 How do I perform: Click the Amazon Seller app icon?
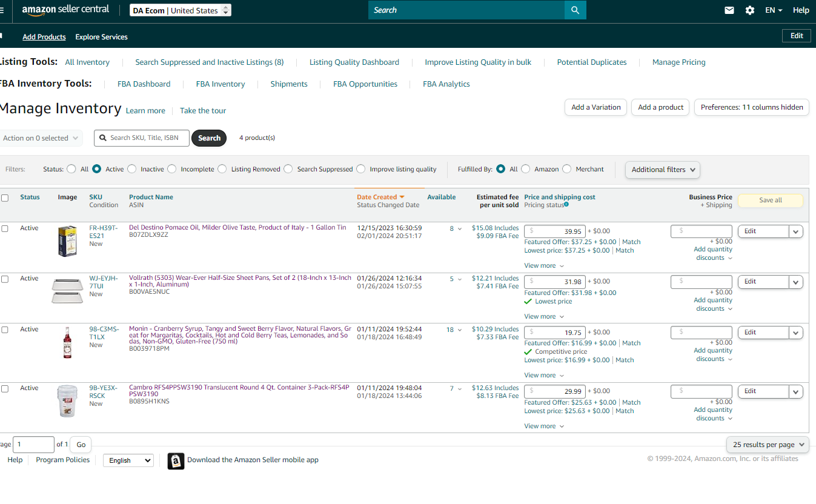coord(176,461)
